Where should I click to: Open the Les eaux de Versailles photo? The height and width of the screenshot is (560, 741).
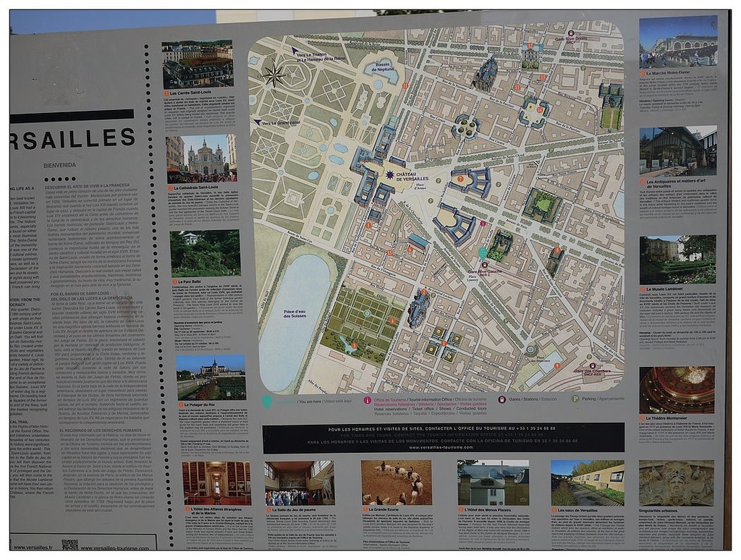(x=588, y=483)
